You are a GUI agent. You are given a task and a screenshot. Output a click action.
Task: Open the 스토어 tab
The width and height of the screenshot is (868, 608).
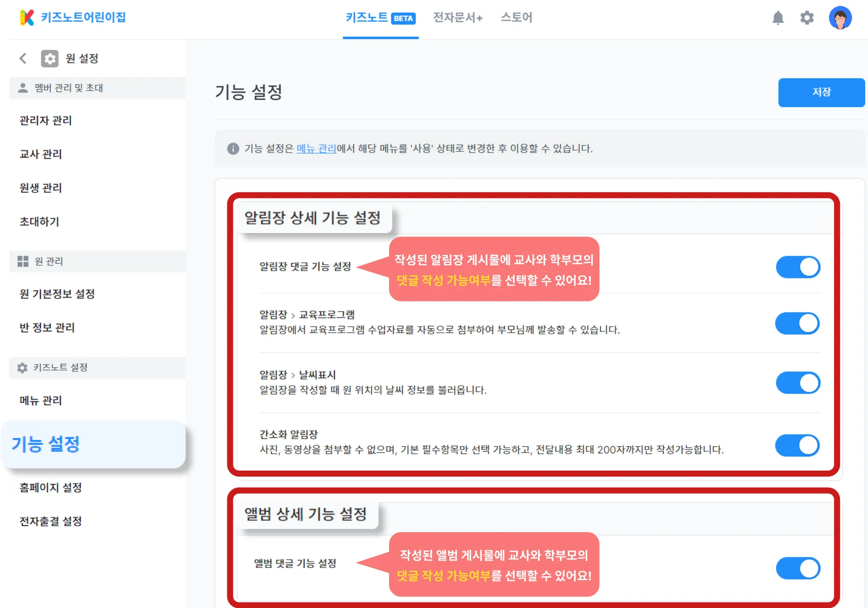[516, 17]
